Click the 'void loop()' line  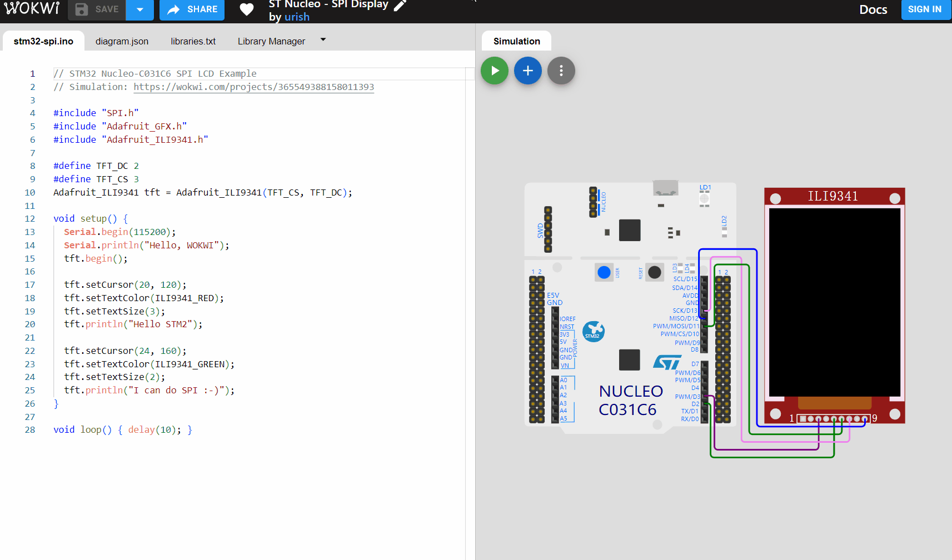tap(123, 430)
